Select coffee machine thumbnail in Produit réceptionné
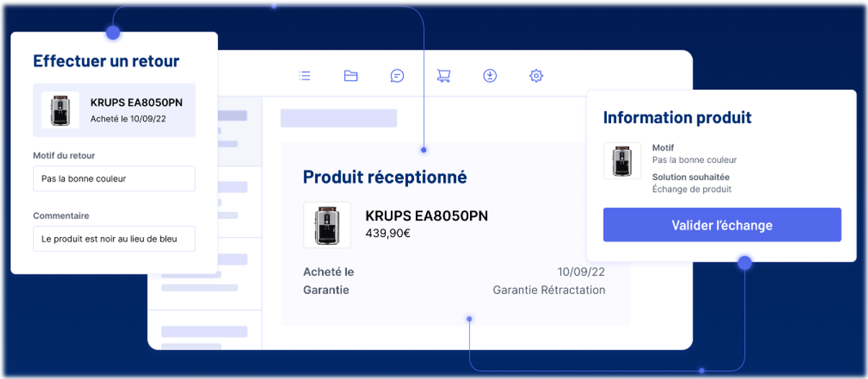The width and height of the screenshot is (868, 379). pyautogui.click(x=327, y=225)
